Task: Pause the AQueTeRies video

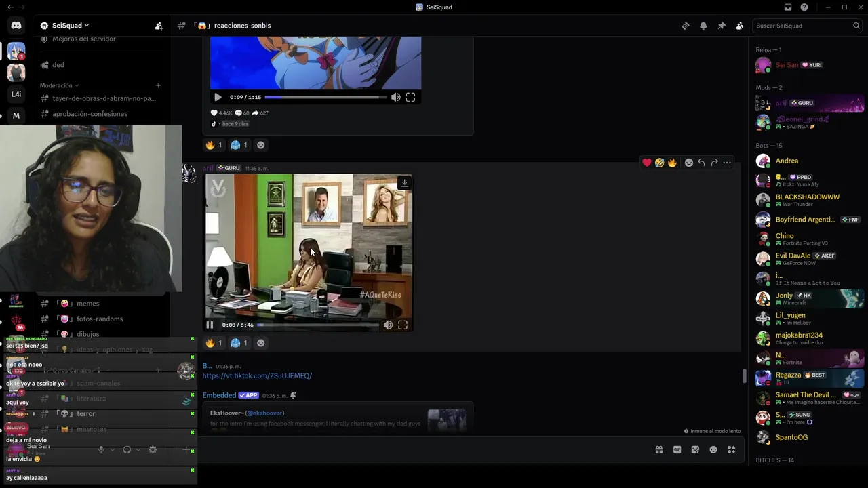Action: [210, 325]
